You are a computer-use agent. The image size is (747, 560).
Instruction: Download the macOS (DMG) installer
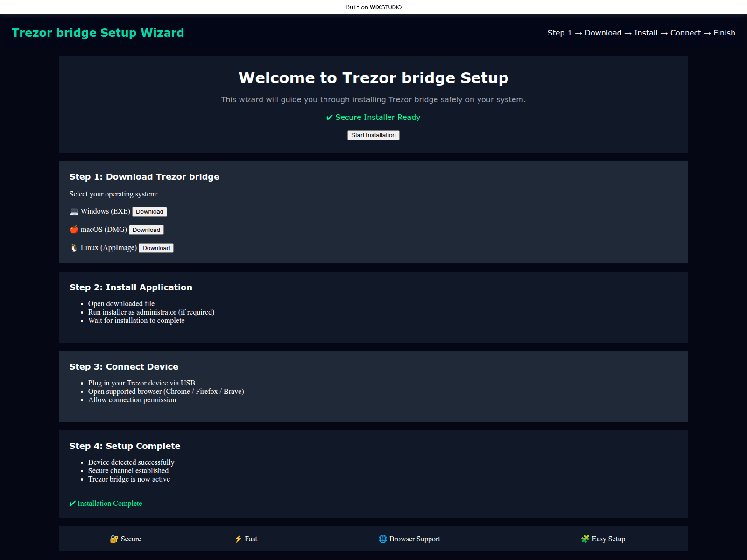146,230
